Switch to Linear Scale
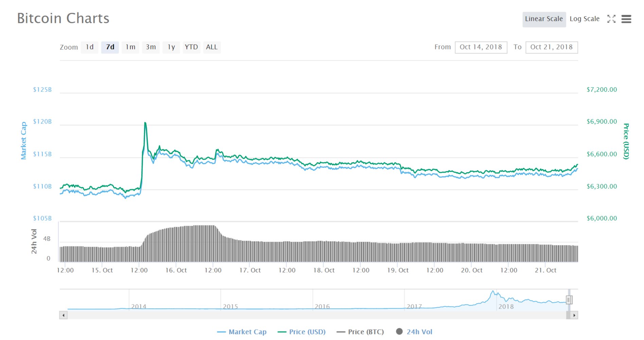644x340 pixels. [x=544, y=19]
